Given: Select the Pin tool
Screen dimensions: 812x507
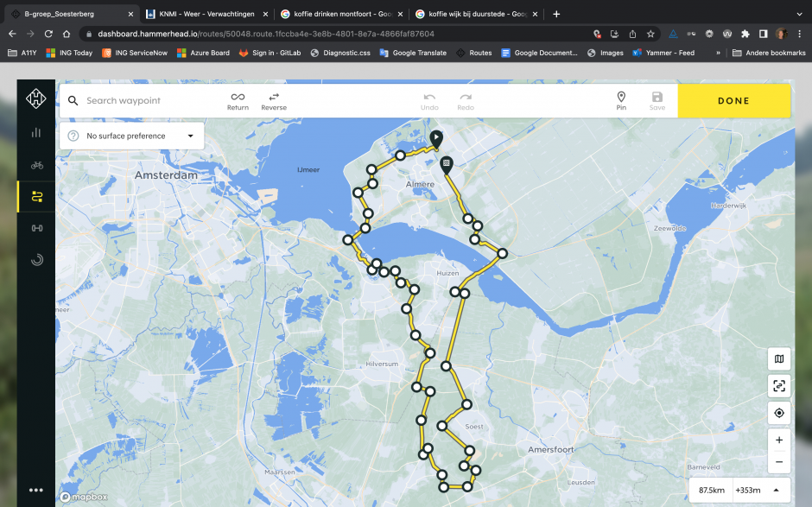Looking at the screenshot, I should click(621, 101).
